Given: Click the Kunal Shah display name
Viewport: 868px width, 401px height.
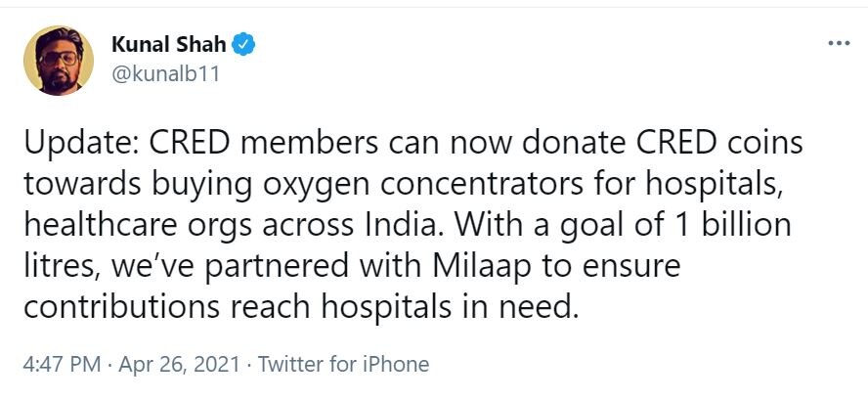Looking at the screenshot, I should click(x=168, y=44).
